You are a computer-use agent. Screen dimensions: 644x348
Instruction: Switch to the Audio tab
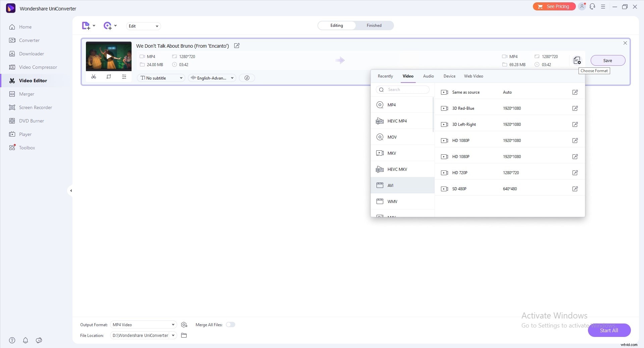[x=428, y=76]
